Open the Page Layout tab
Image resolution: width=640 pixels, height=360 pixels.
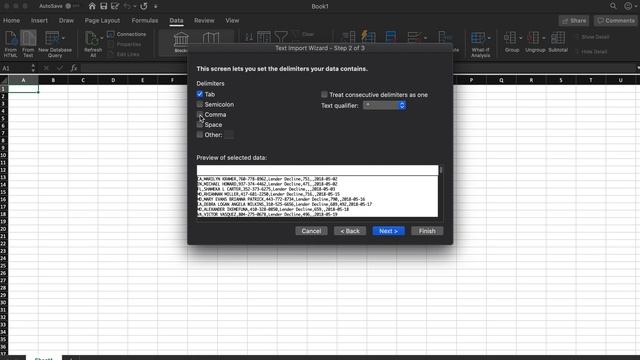click(102, 20)
